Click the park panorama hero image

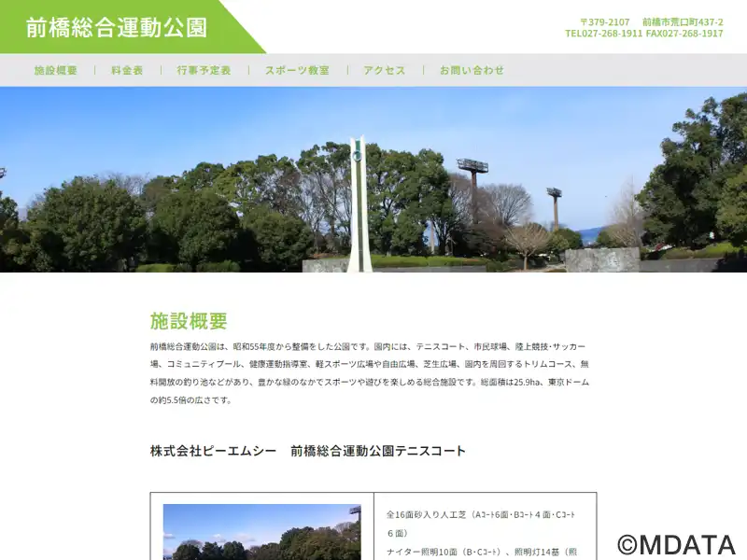373,179
